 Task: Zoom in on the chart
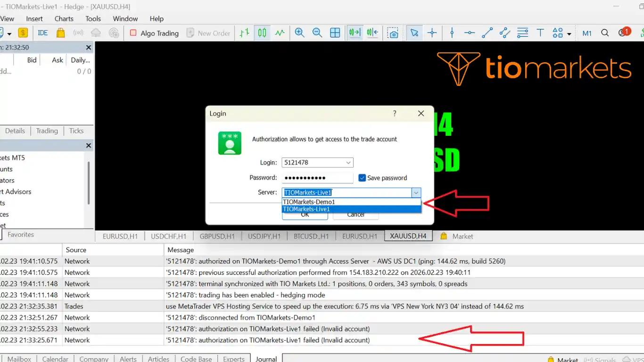(299, 33)
